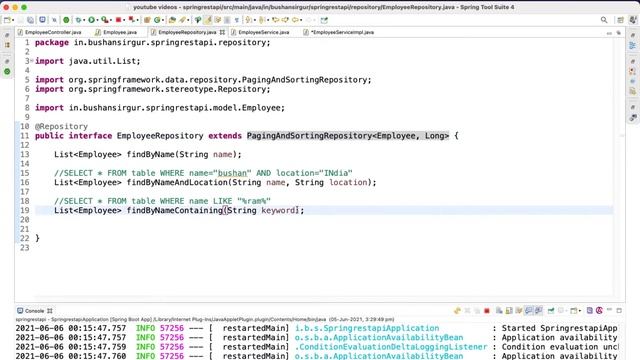Click Remove All Terminated Launches icon
The height and width of the screenshot is (360, 640).
pyautogui.click(x=477, y=311)
